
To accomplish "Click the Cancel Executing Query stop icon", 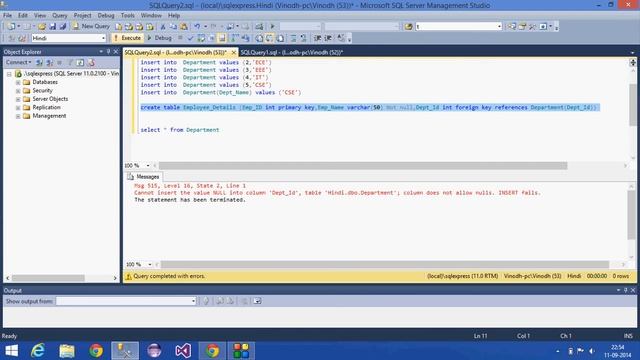I will click(180, 38).
